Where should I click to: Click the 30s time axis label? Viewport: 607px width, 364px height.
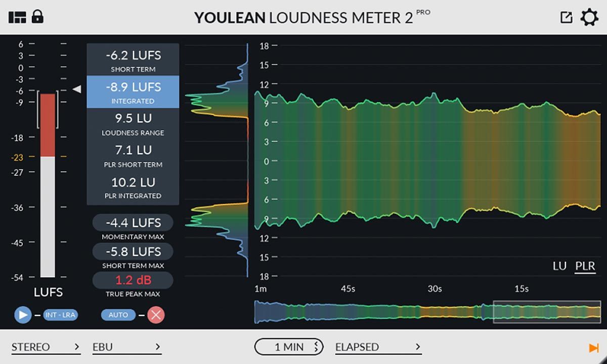(435, 289)
